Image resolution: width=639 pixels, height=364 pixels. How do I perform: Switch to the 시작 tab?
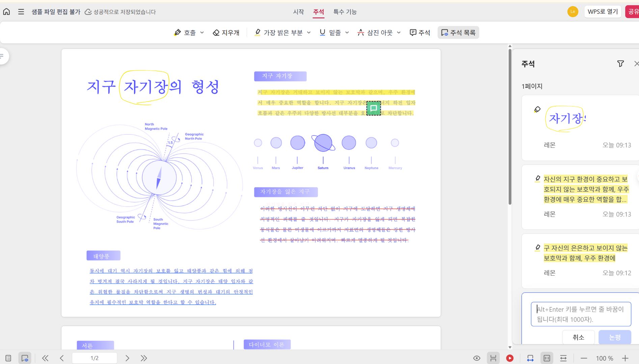298,12
